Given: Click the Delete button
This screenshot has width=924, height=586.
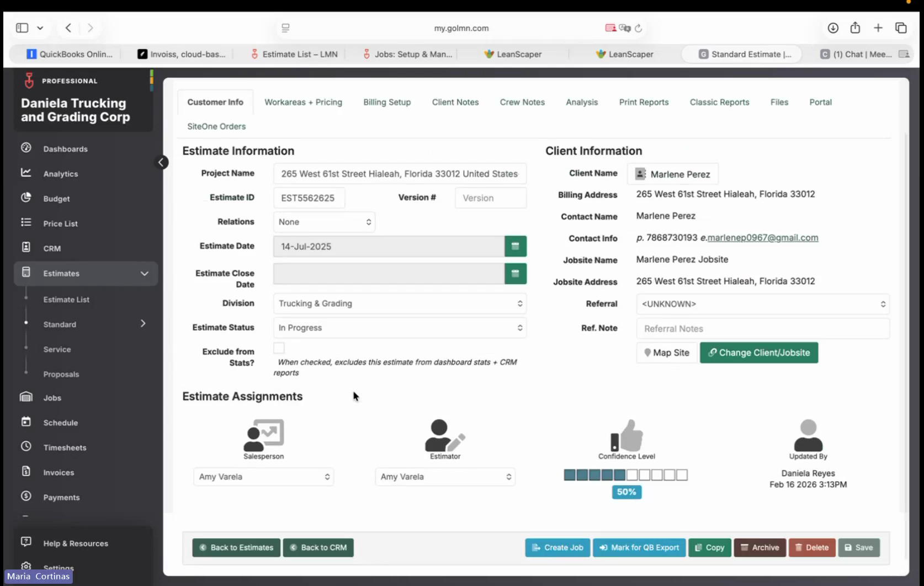Looking at the screenshot, I should (x=811, y=547).
